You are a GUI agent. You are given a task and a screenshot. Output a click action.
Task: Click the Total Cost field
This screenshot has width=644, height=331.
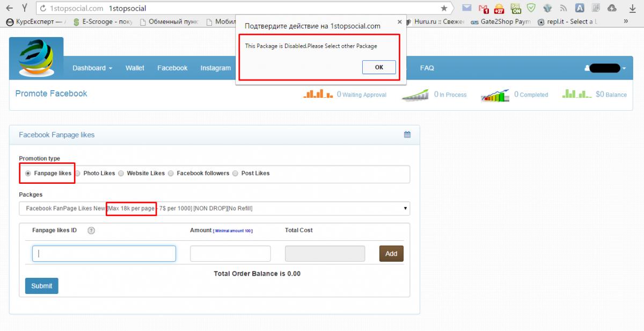tap(325, 254)
